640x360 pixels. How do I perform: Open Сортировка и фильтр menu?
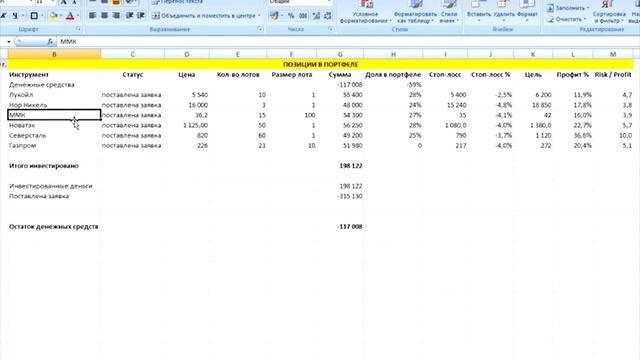click(609, 12)
